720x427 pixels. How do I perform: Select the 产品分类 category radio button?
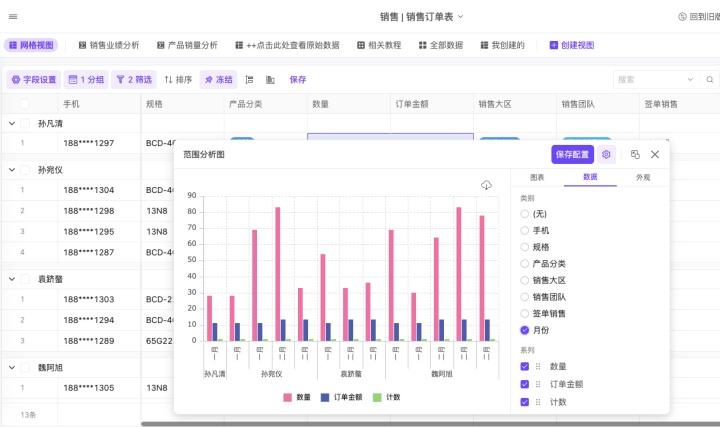[526, 263]
